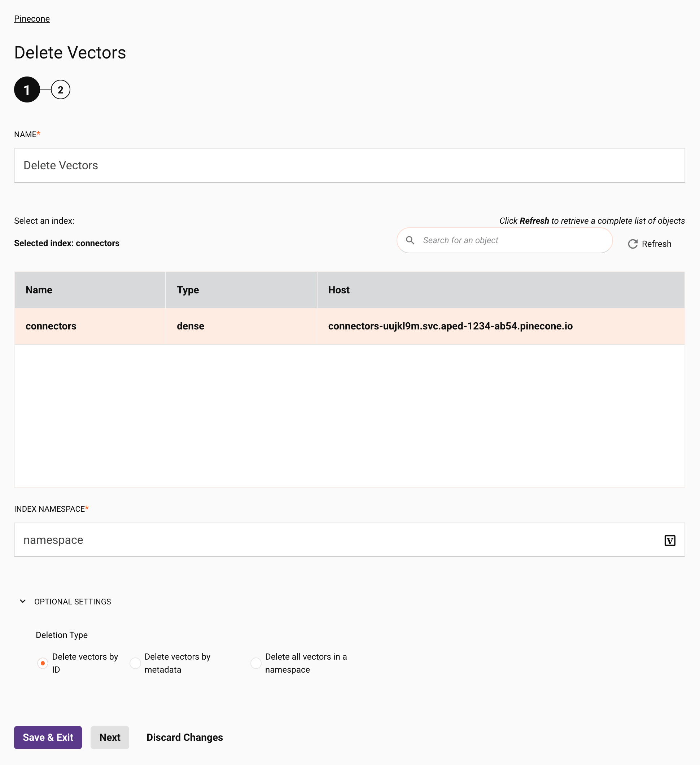Click Save & Exit button
Screen dimensions: 700x765
[48, 737]
